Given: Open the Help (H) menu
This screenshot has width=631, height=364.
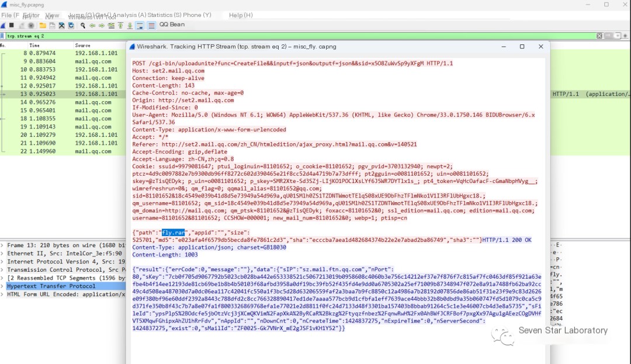Looking at the screenshot, I should click(x=241, y=15).
